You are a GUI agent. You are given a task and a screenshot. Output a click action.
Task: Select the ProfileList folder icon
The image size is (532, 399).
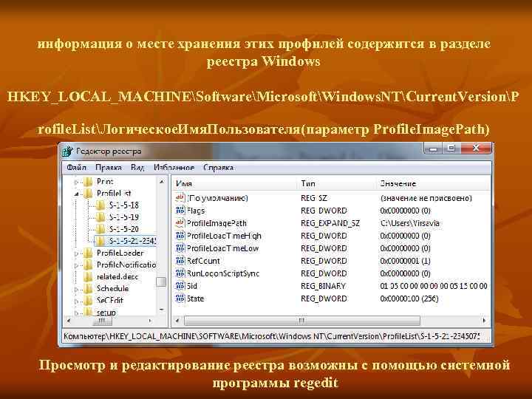(88, 194)
